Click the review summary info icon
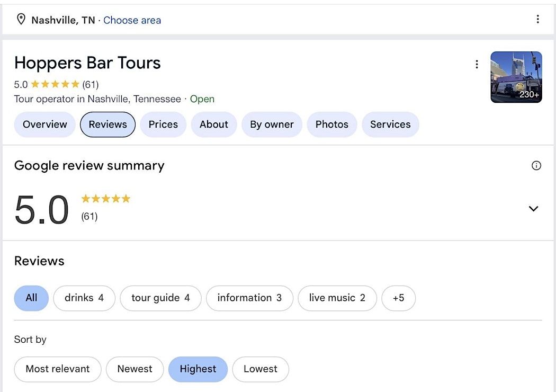This screenshot has height=392, width=556. tap(536, 166)
